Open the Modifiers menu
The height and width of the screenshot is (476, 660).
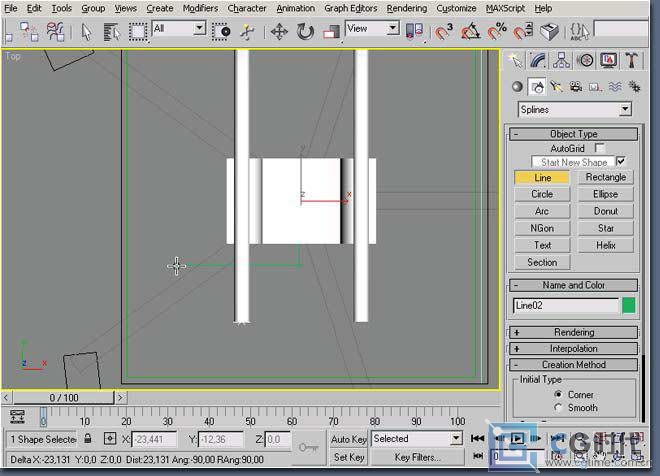(200, 8)
